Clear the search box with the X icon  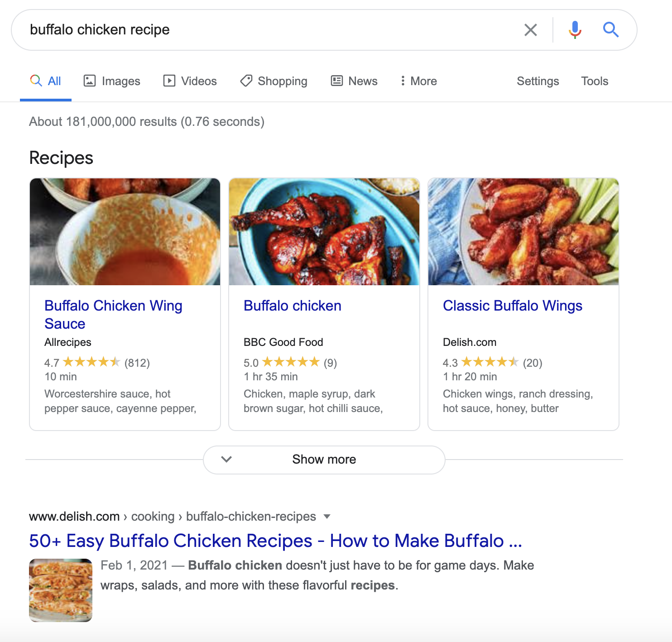pos(530,30)
